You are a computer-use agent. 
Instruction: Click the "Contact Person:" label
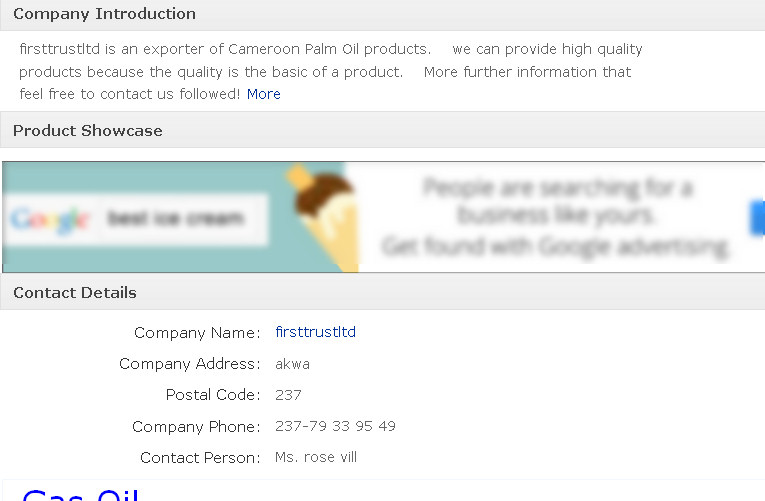pyautogui.click(x=200, y=458)
